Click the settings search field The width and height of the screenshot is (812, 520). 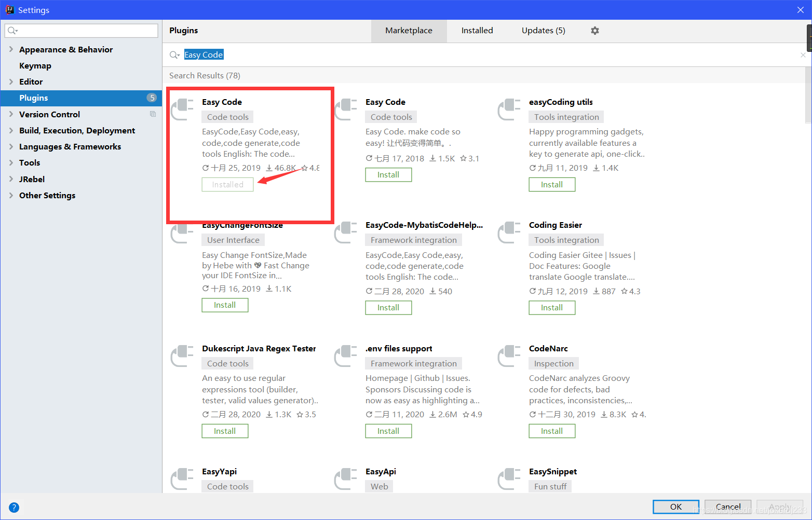click(82, 31)
